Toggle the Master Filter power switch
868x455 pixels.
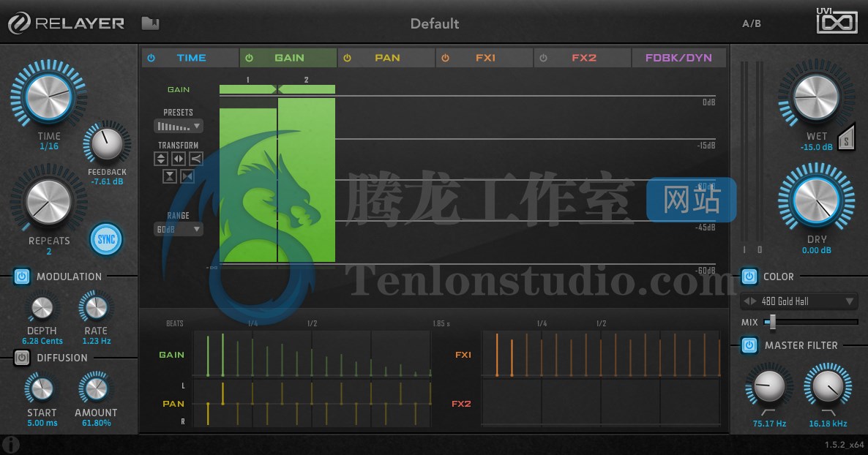coord(749,345)
